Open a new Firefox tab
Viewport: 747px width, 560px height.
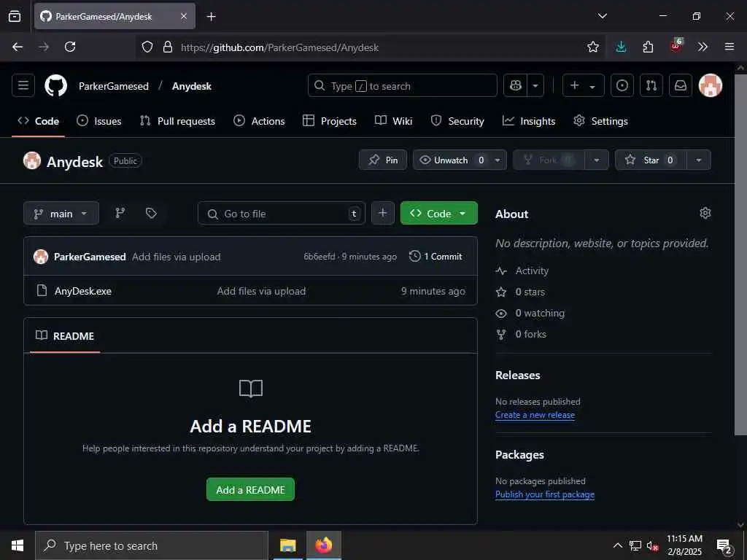point(211,17)
